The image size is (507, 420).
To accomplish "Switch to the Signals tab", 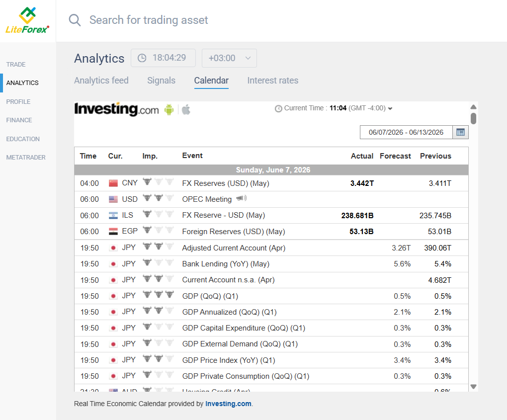I will tap(162, 81).
